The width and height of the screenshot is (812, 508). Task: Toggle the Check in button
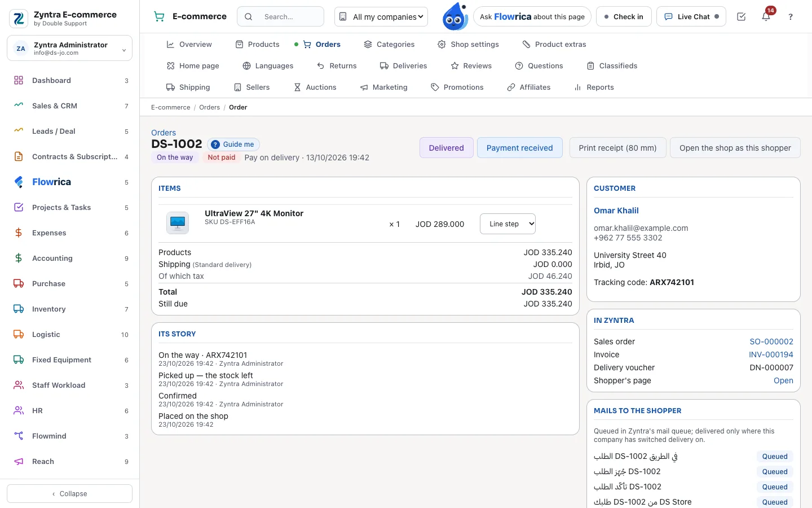coord(624,17)
